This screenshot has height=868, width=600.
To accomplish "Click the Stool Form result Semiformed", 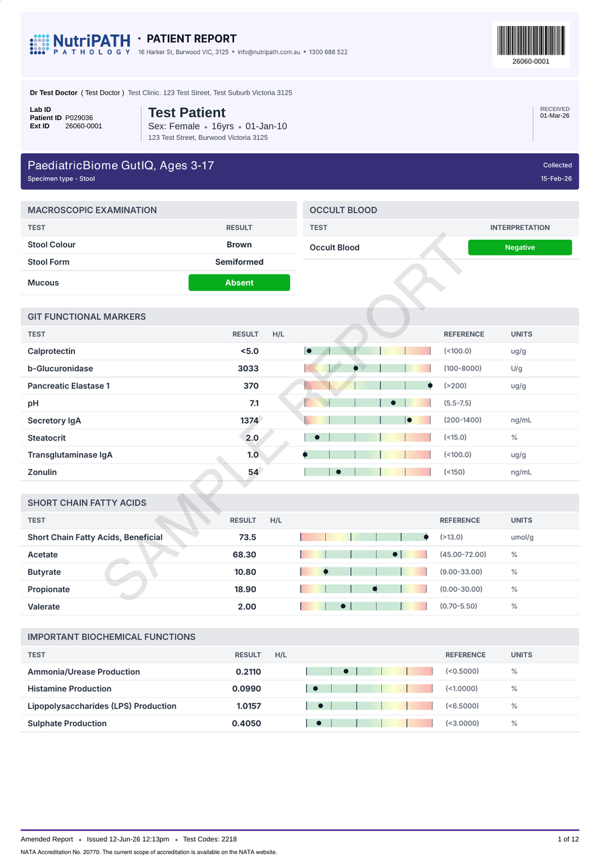I will click(x=239, y=262).
